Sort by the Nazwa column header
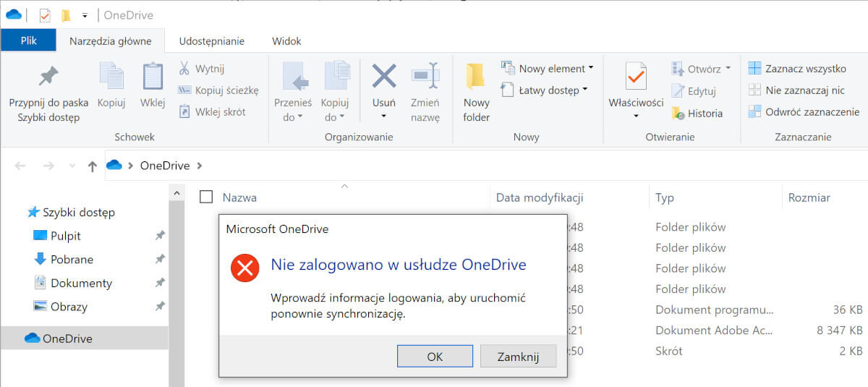The width and height of the screenshot is (868, 387). tap(239, 197)
